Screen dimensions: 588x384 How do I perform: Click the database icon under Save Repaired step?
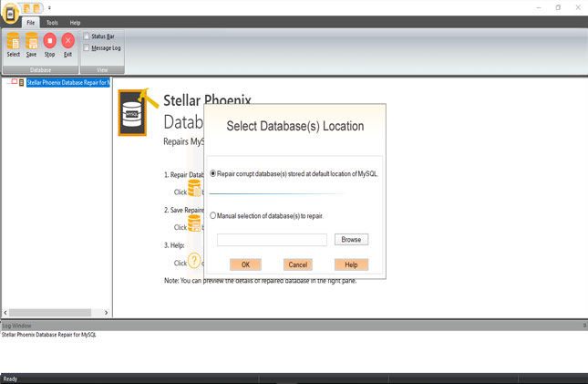194,223
